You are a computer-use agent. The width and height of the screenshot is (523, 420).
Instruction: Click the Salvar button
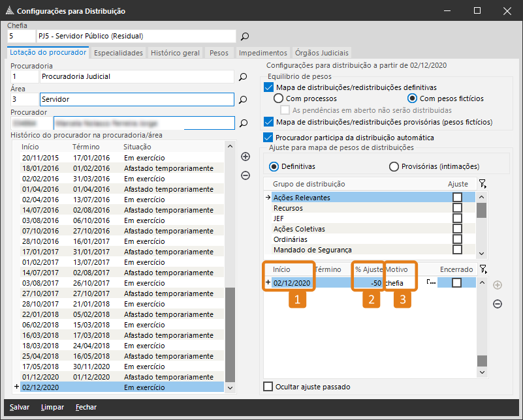pos(19,407)
